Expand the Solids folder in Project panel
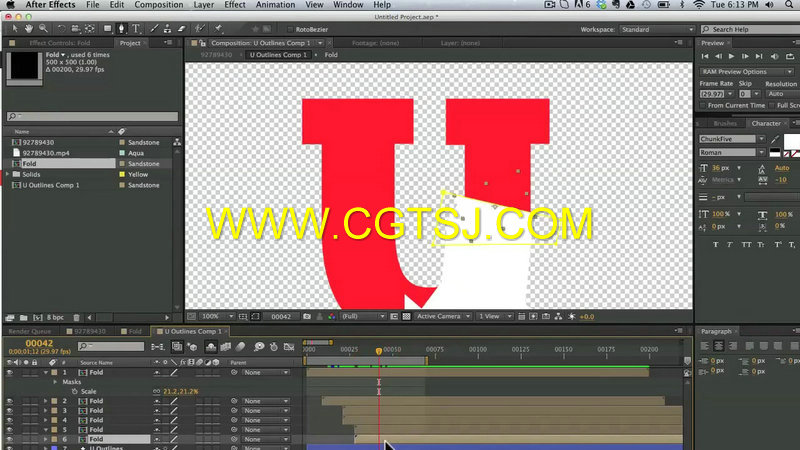 (x=8, y=174)
